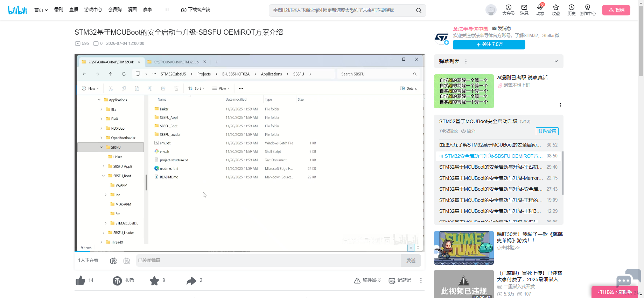Click the playlist scrollbar
The image size is (644, 298).
[563, 174]
